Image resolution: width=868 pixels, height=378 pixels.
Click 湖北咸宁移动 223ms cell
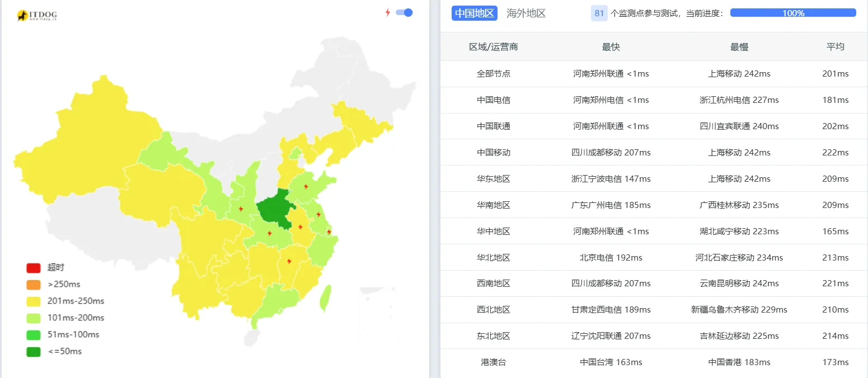tap(739, 231)
